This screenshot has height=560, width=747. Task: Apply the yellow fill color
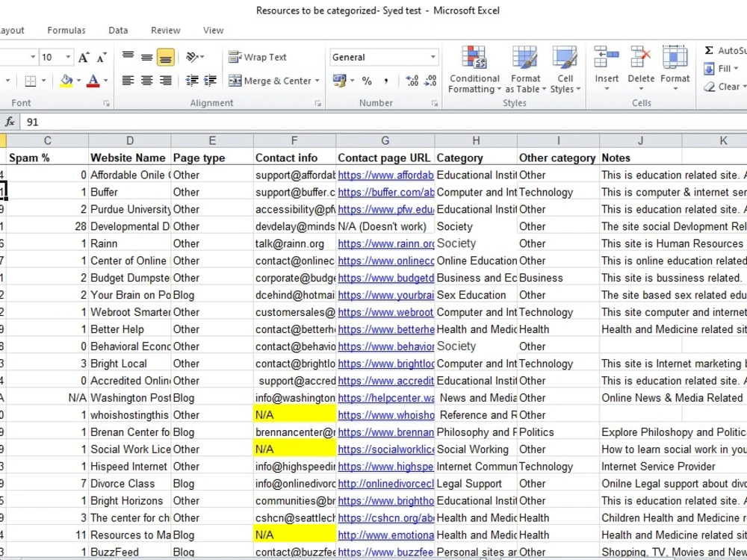66,81
